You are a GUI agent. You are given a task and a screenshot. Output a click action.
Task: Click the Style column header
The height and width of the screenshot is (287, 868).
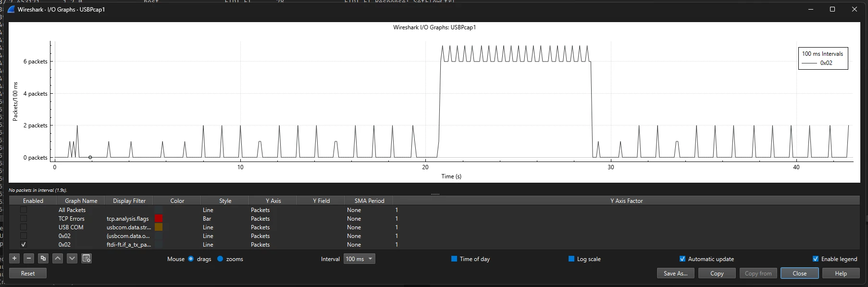[x=225, y=201]
